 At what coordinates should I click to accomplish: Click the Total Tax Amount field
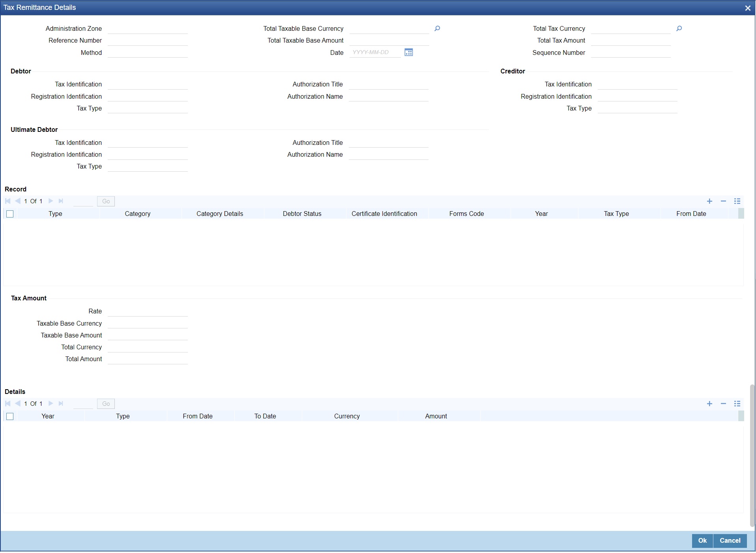(x=631, y=40)
